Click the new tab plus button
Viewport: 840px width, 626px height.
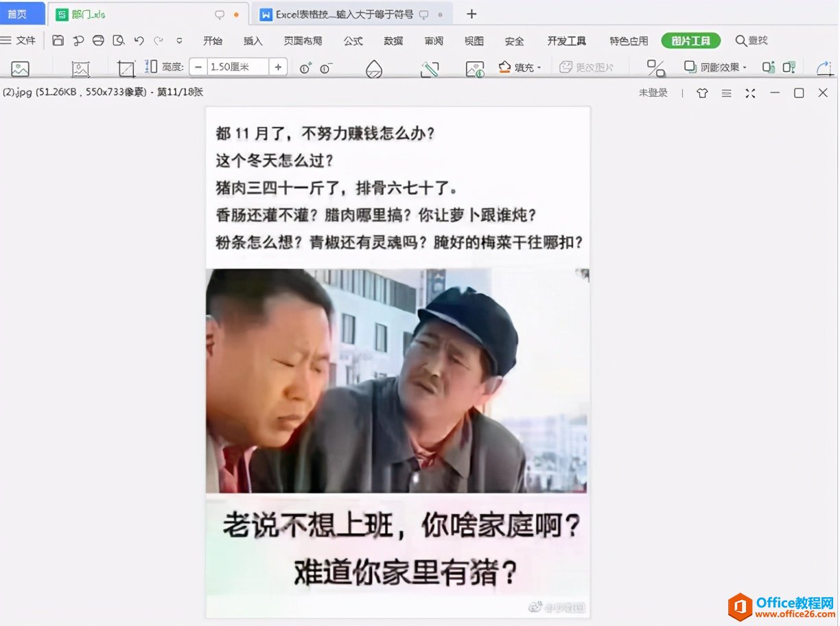[471, 14]
